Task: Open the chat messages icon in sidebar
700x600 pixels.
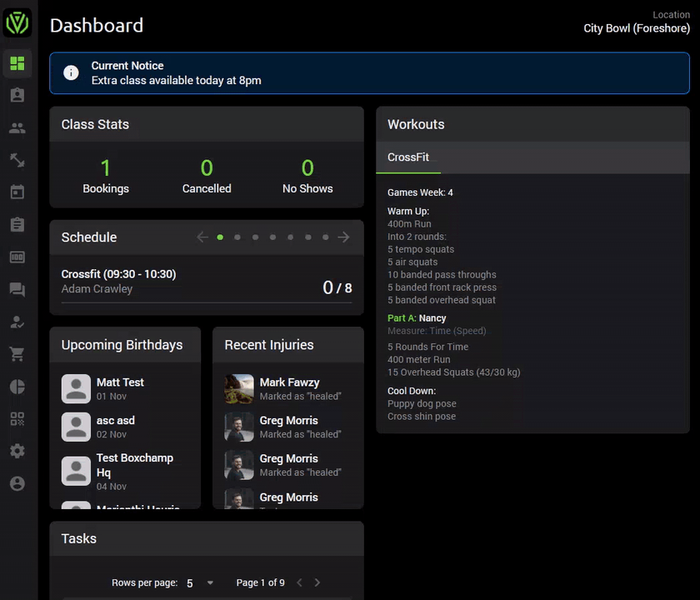Action: pyautogui.click(x=17, y=289)
